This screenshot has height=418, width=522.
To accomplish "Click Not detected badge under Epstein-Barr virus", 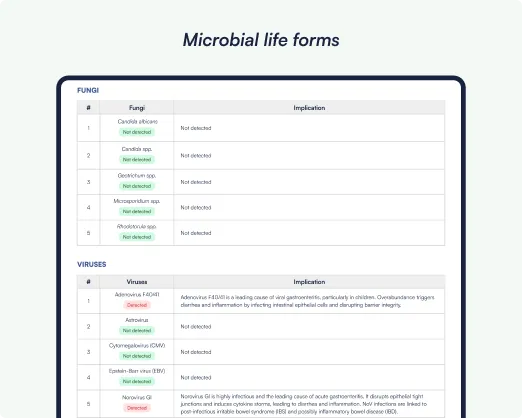I will point(137,381).
